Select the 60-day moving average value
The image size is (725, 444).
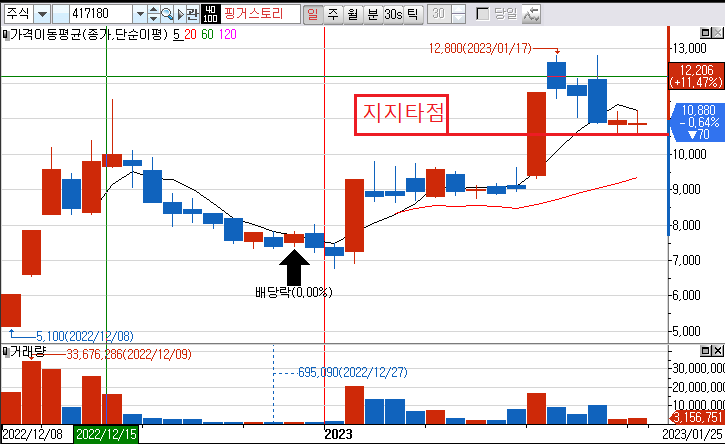208,35
